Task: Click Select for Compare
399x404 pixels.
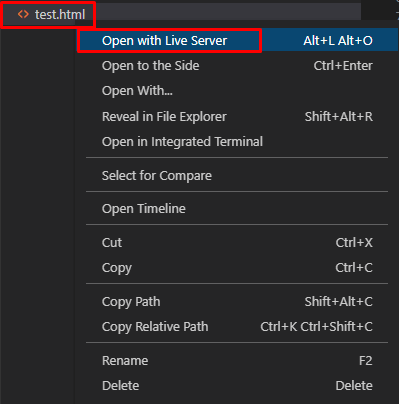Action: [237, 176]
